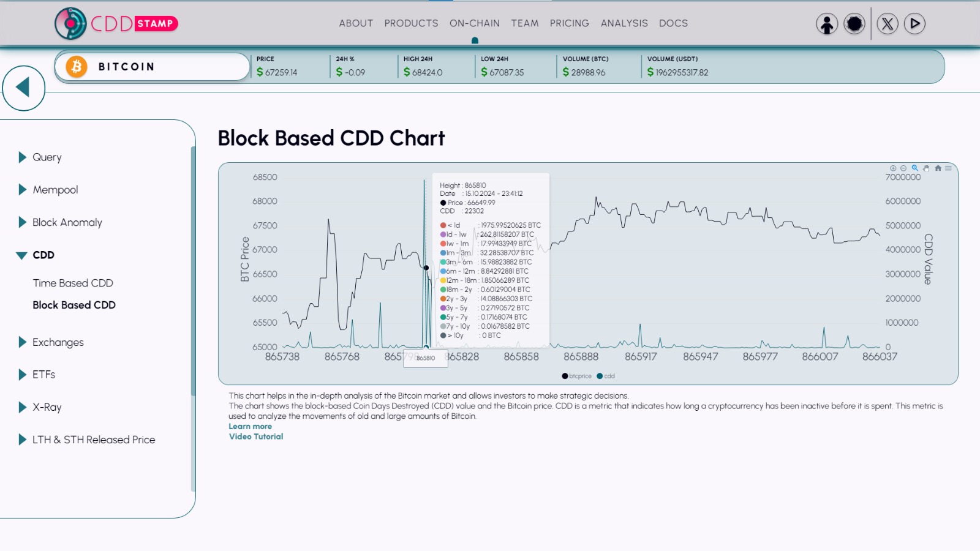Screen dimensions: 980x551
Task: Collapse the CDD sidebar section
Action: point(43,255)
